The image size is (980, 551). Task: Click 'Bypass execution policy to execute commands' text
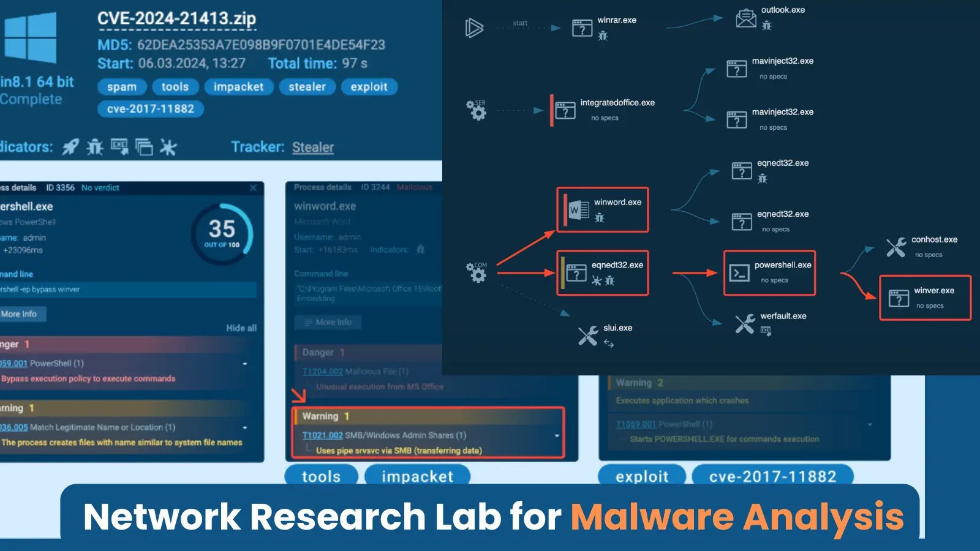coord(88,379)
